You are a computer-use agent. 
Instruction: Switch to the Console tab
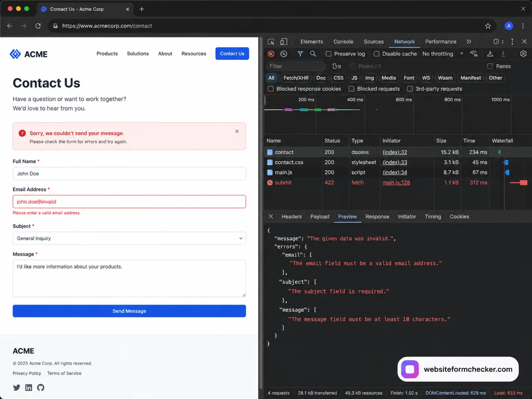click(x=343, y=42)
